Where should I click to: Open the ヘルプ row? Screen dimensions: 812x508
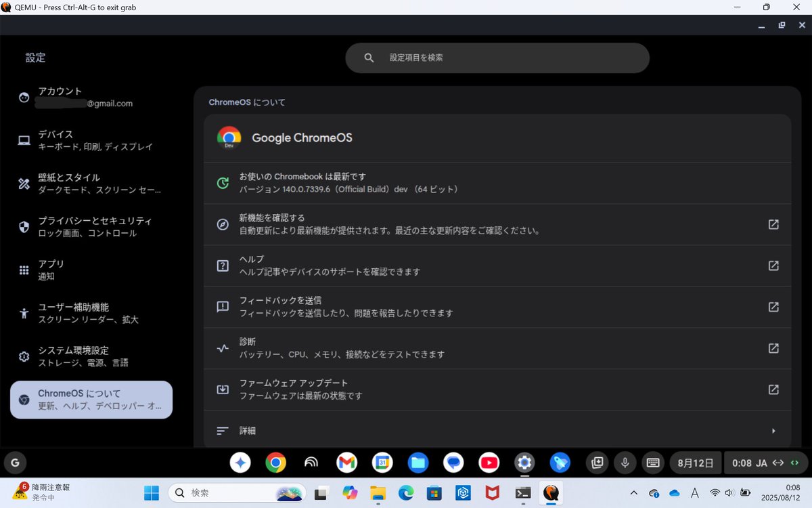coord(497,266)
